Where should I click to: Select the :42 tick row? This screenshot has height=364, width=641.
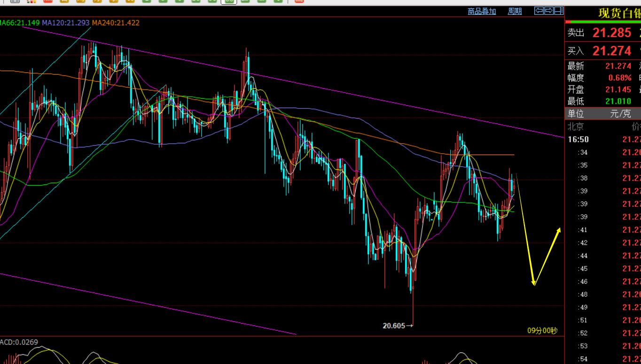pyautogui.click(x=603, y=243)
